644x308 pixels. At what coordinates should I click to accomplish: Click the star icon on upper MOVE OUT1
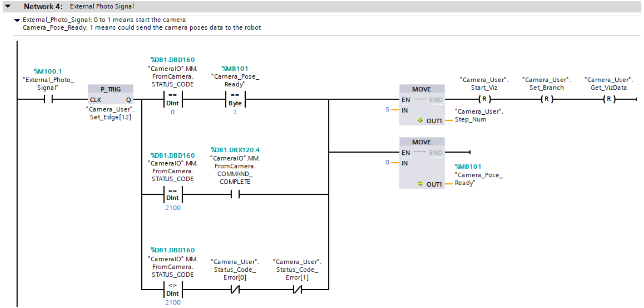(x=420, y=120)
